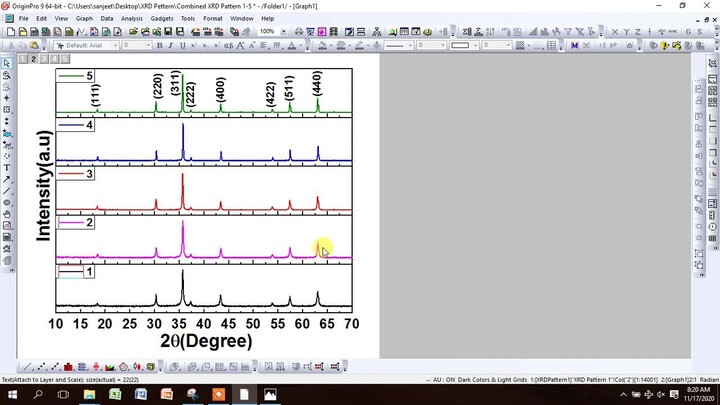Select the Pointer tool in the Tools toolbar

coord(6,63)
